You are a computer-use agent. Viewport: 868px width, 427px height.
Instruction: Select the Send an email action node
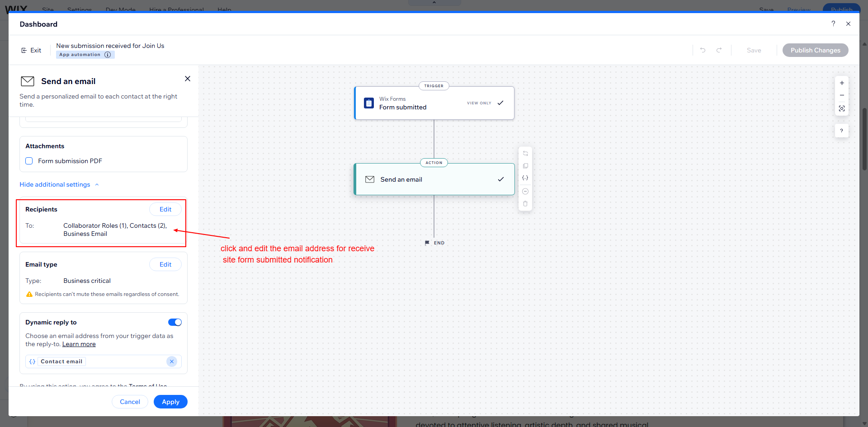[434, 179]
